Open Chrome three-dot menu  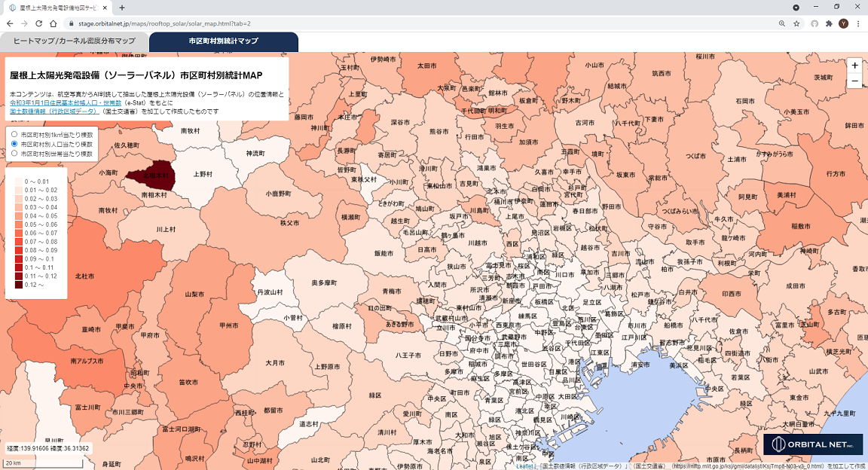point(858,23)
